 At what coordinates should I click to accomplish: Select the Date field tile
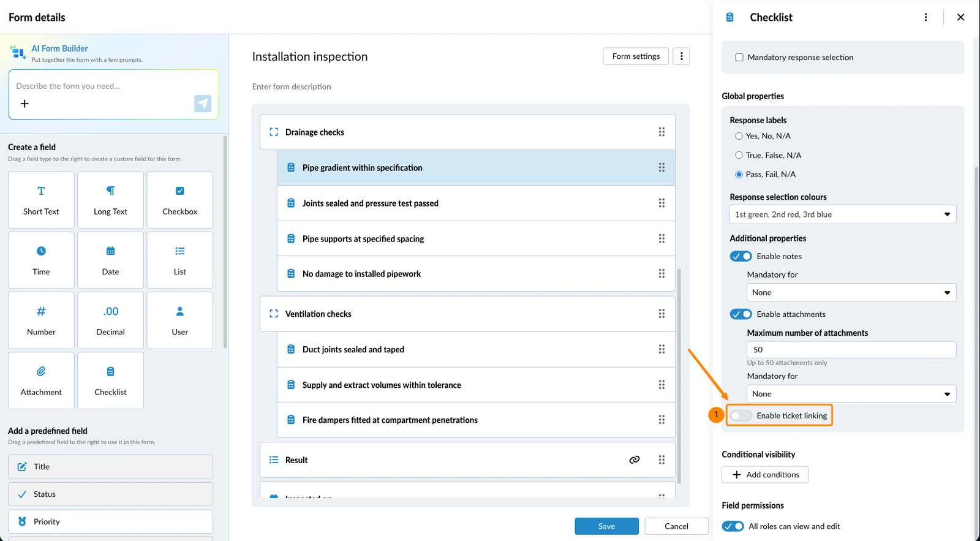(x=110, y=260)
